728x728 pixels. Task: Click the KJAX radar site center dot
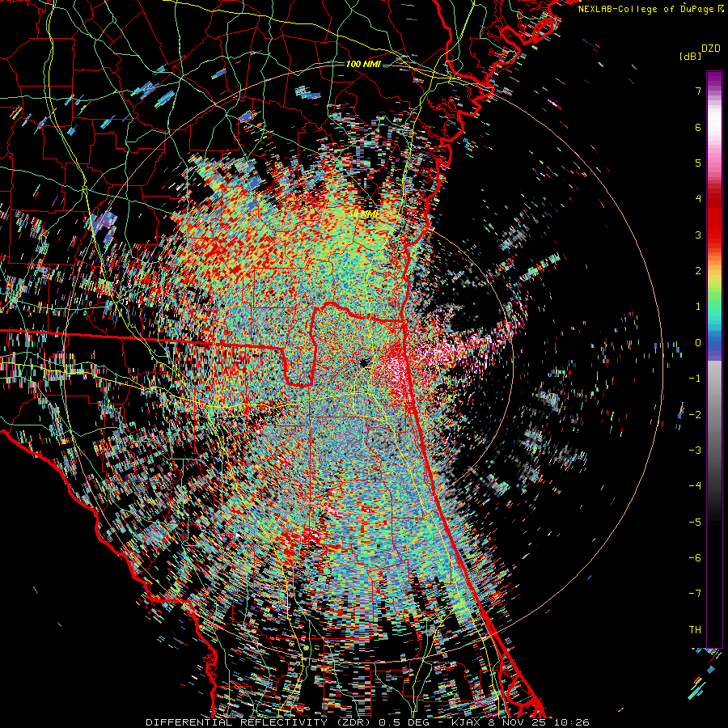click(x=363, y=363)
